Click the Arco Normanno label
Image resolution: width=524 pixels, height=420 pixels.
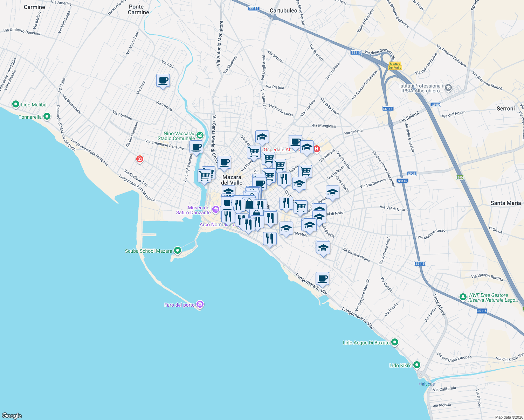point(216,225)
